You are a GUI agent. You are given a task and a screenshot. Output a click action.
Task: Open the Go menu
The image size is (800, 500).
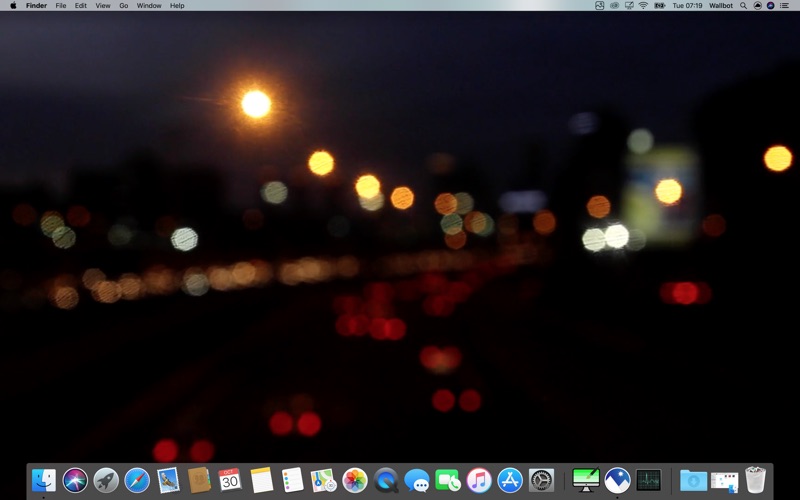point(123,6)
